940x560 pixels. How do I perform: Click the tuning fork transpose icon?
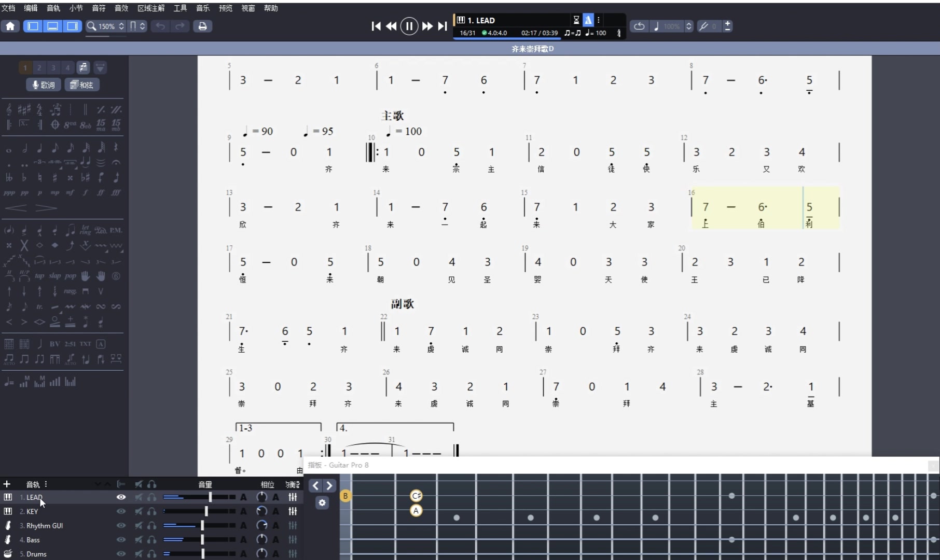pyautogui.click(x=704, y=26)
